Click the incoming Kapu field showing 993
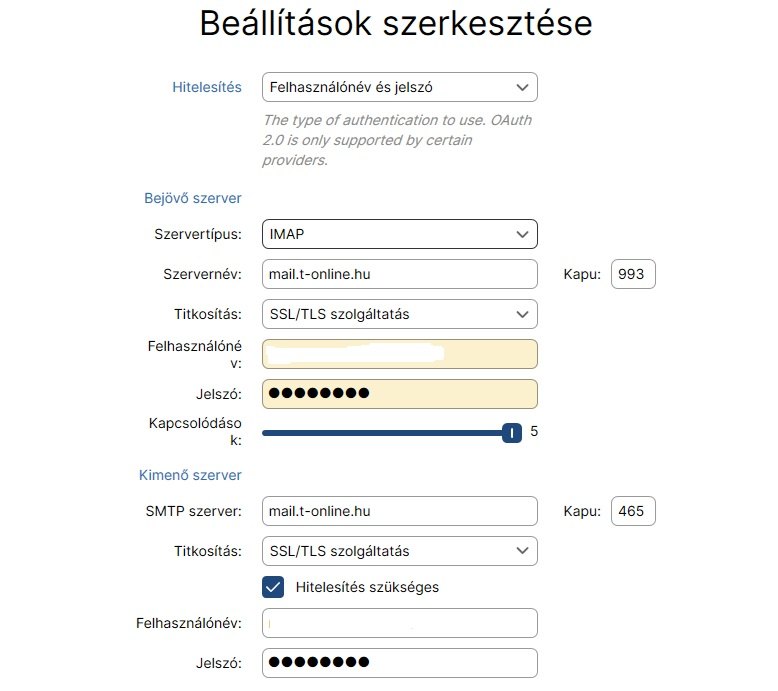 coord(632,274)
